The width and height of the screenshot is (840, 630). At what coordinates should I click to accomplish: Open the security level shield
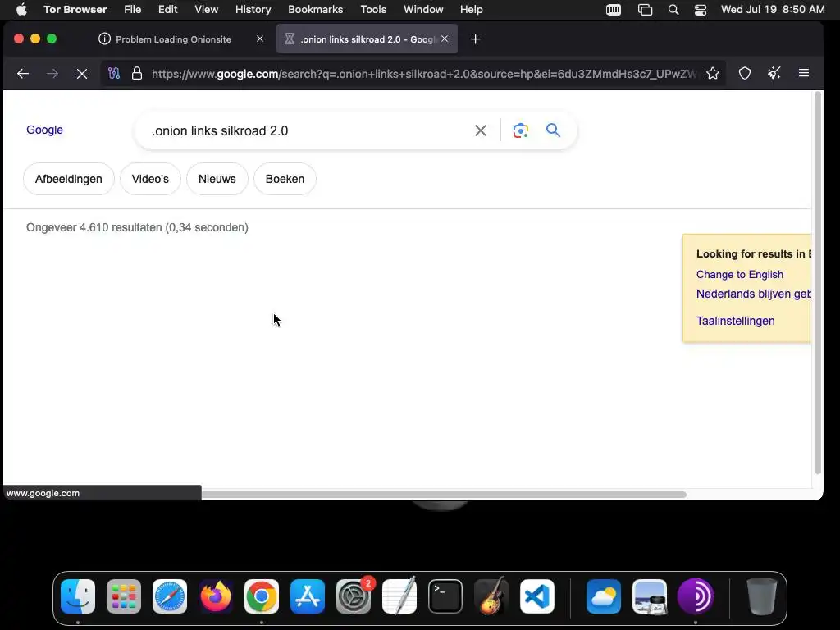(745, 73)
